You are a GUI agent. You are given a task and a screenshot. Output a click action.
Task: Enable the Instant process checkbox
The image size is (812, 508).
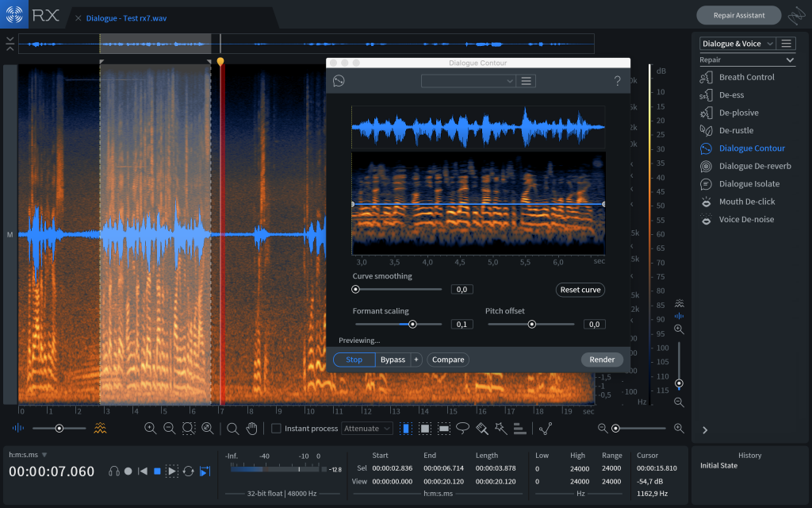276,429
